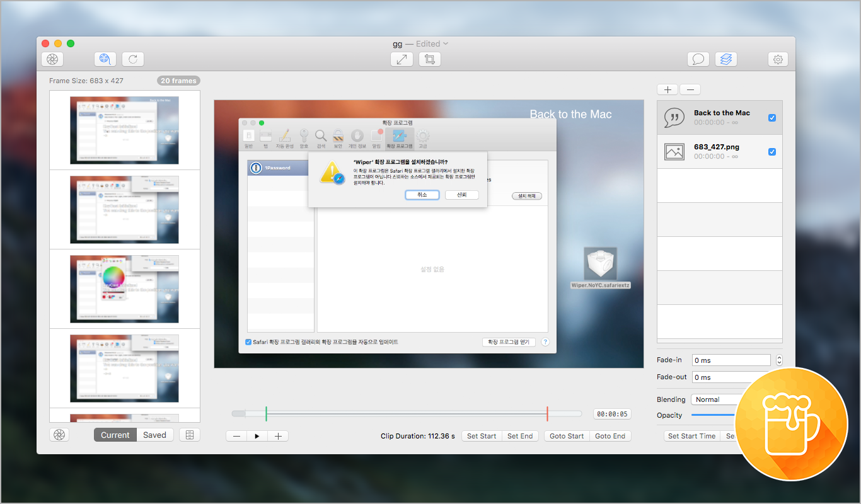Click the 암호 key icon in preview toolbar

(304, 136)
